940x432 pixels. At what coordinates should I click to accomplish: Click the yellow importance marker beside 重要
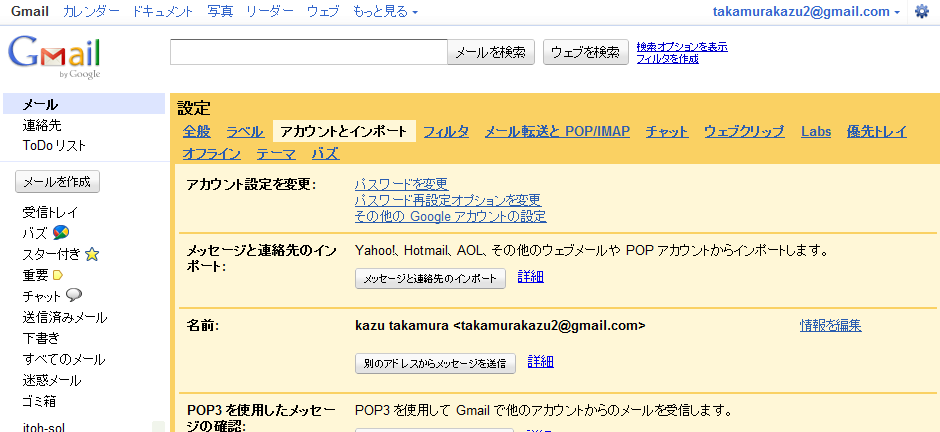point(58,275)
